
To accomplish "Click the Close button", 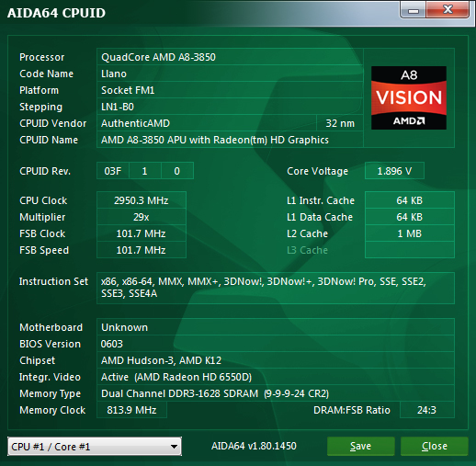I will (435, 446).
